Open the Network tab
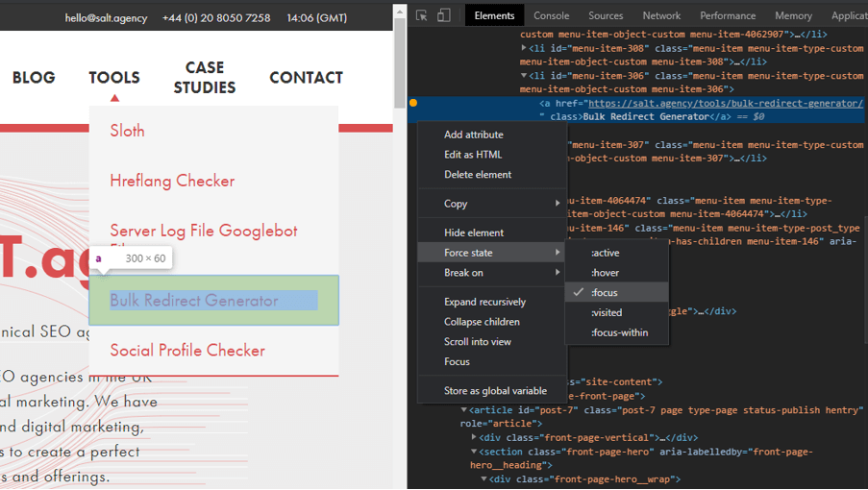The height and width of the screenshot is (490, 868). point(661,15)
